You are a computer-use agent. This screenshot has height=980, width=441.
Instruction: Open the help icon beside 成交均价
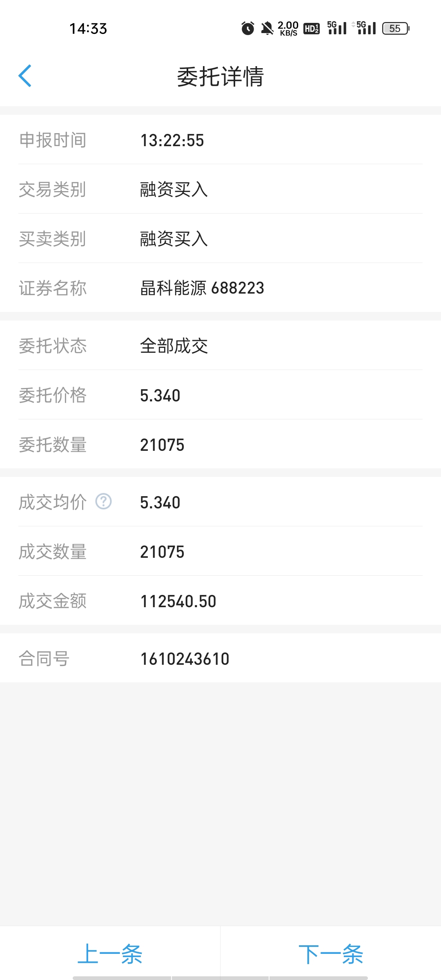pos(103,501)
